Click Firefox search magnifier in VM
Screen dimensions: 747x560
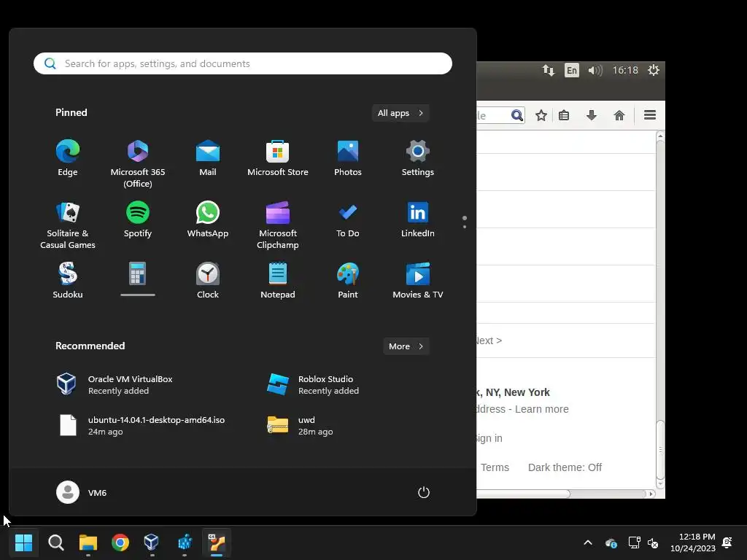pyautogui.click(x=517, y=115)
